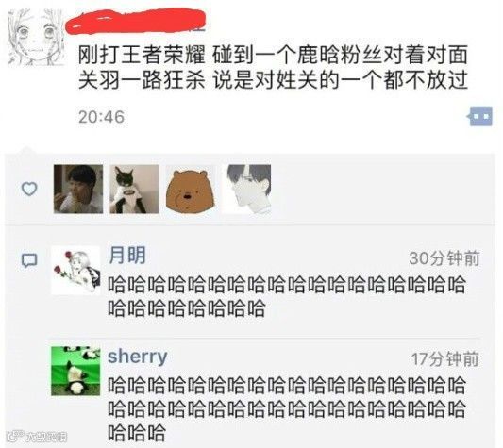Tap the comment bubble icon

click(x=29, y=260)
